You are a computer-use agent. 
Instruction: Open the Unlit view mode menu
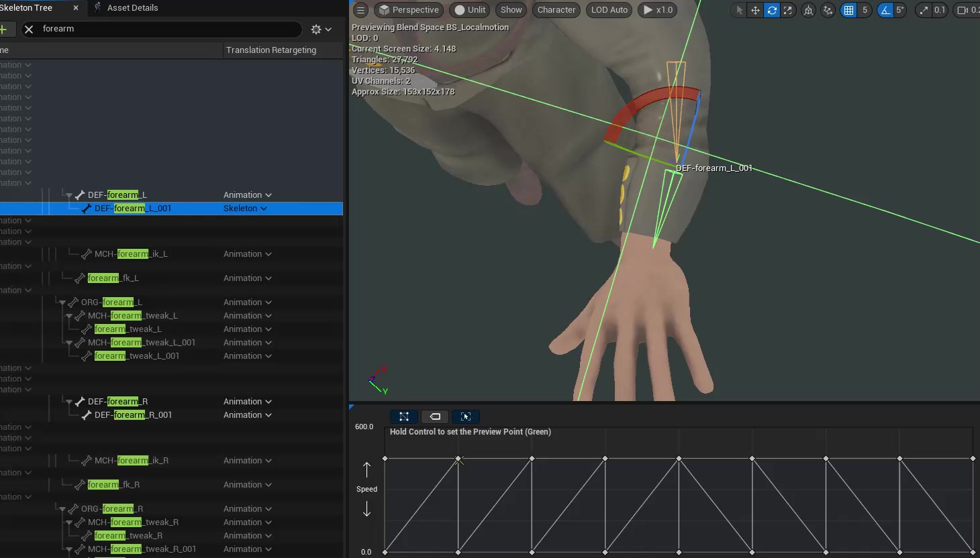coord(470,10)
